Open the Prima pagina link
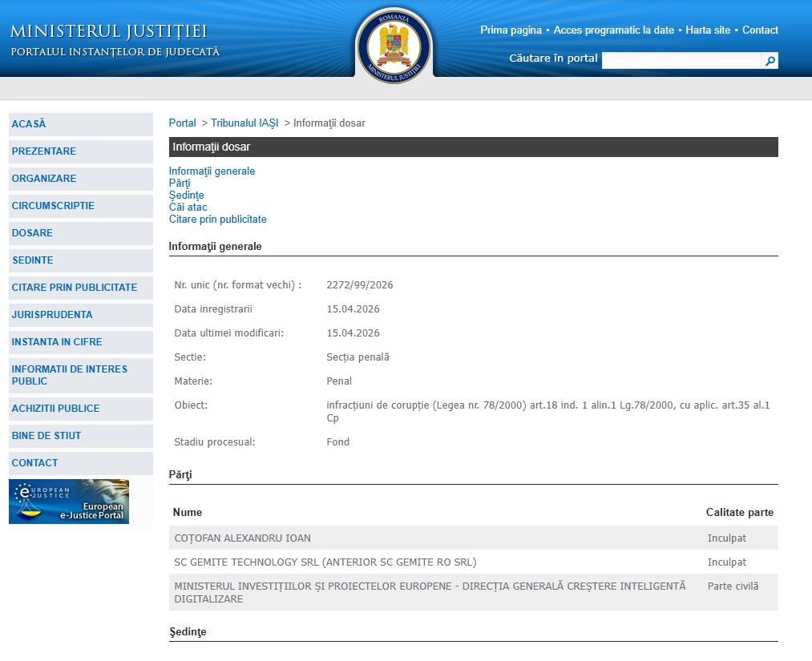Screen dimensions: 812x661 pos(511,30)
